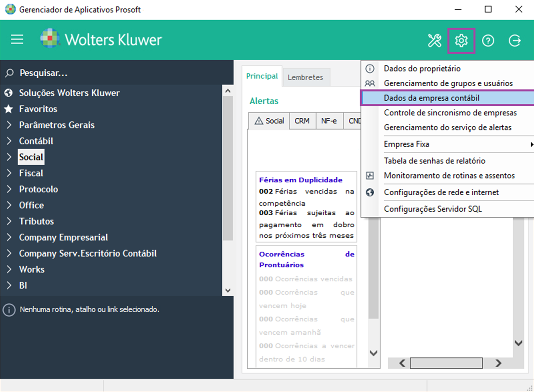The image size is (534, 392).
Task: Expand the Office chevron
Action: pyautogui.click(x=9, y=205)
